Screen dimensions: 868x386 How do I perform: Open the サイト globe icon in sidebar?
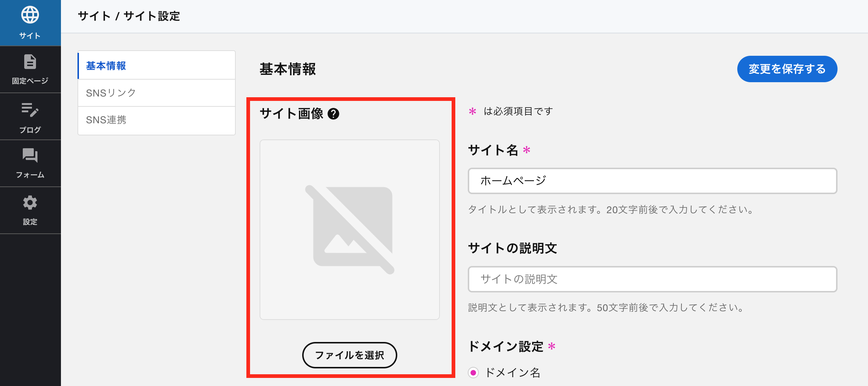30,15
